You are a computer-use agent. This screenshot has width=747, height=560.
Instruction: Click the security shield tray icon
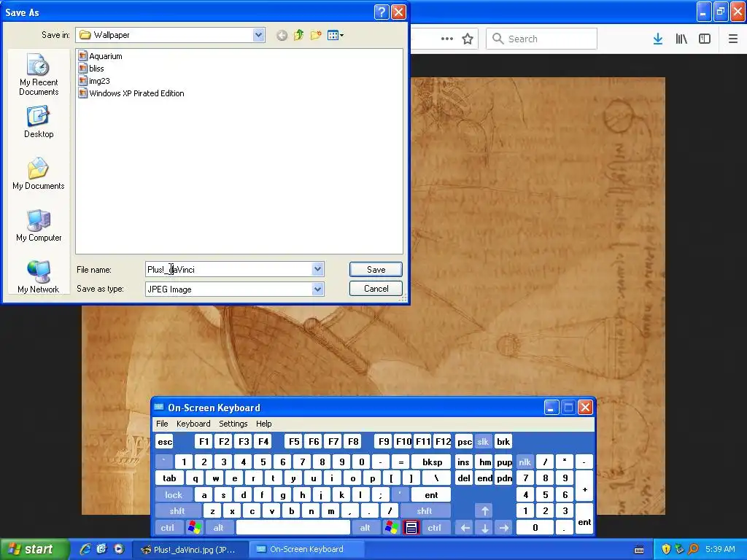(x=666, y=549)
